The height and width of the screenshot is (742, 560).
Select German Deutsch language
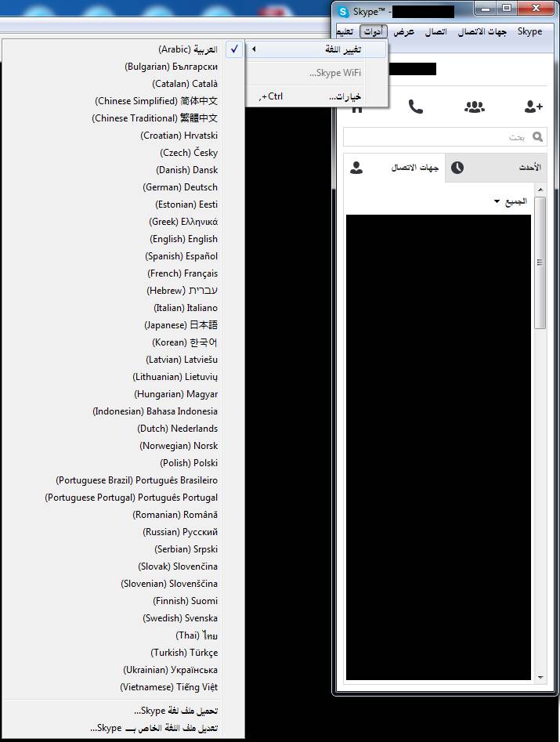123,187
